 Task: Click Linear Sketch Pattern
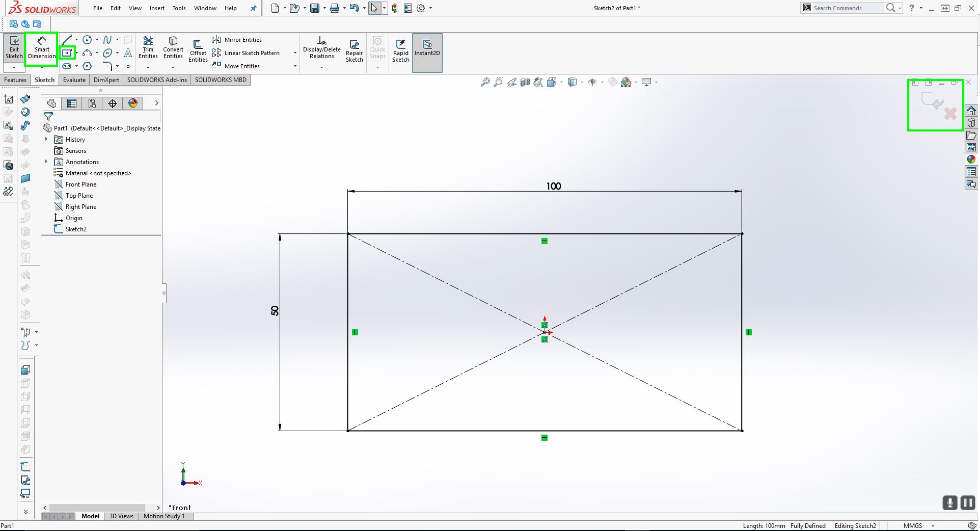(x=246, y=53)
